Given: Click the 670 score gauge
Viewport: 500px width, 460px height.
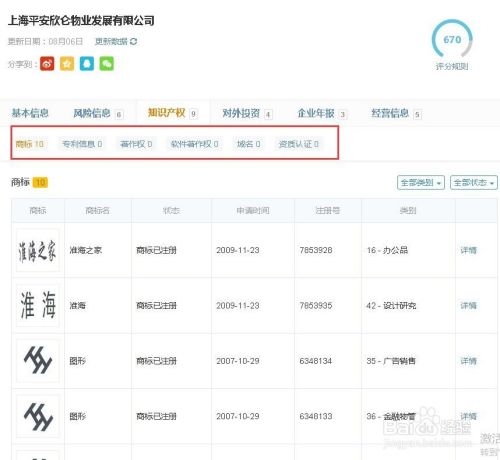Looking at the screenshot, I should click(x=452, y=39).
